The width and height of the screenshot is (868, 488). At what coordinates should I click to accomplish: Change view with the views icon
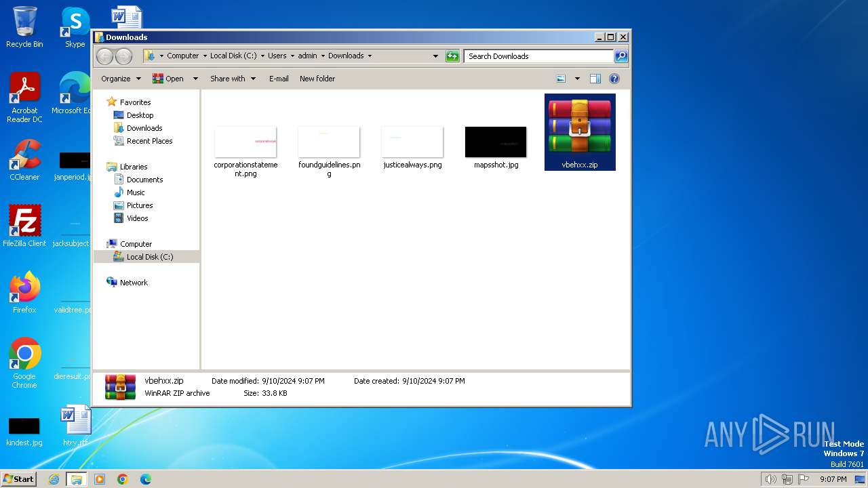(x=561, y=79)
